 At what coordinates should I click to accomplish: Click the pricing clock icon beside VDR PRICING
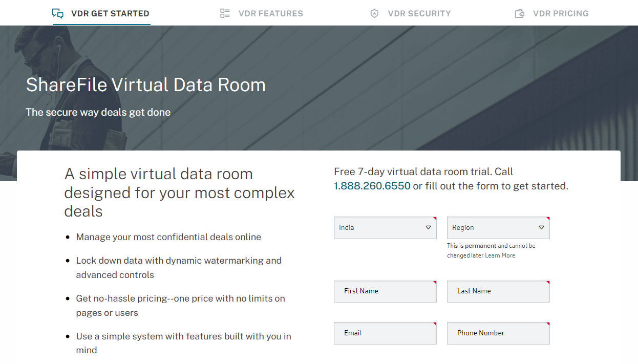[x=520, y=13]
